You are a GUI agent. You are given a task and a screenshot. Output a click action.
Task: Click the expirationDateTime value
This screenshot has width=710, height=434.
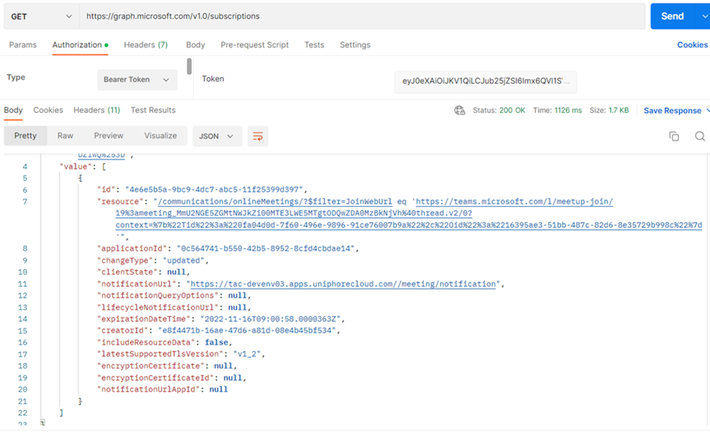tap(270, 319)
